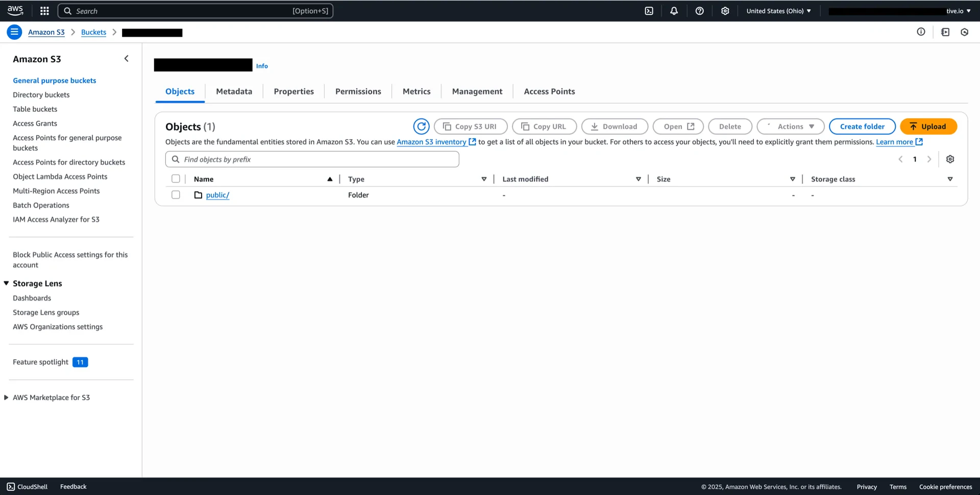This screenshot has width=980, height=495.
Task: Go to Amazon S3 in the breadcrumb
Action: (x=46, y=32)
